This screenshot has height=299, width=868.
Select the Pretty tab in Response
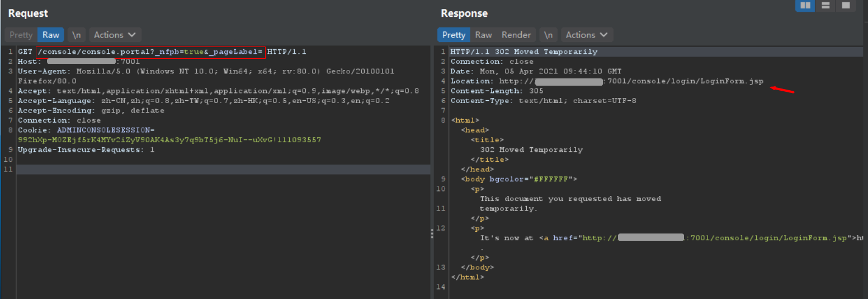pyautogui.click(x=454, y=35)
